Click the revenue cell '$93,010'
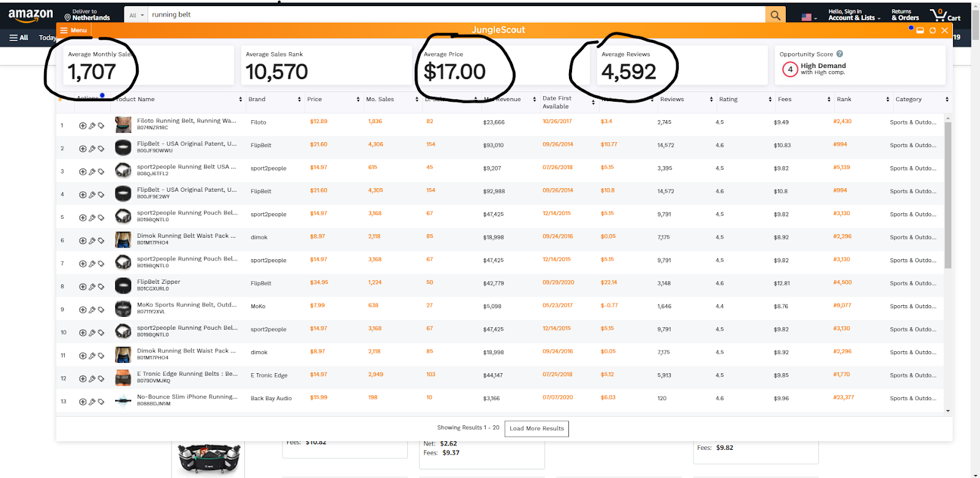The width and height of the screenshot is (980, 478). point(493,145)
